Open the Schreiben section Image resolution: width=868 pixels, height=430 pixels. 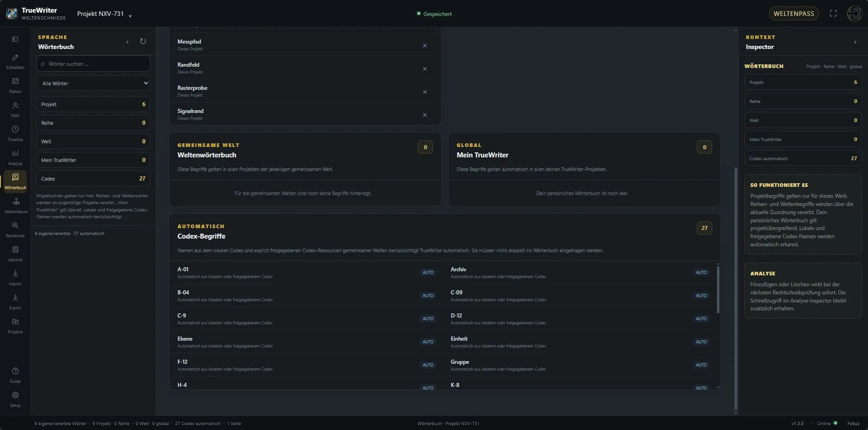click(x=15, y=61)
